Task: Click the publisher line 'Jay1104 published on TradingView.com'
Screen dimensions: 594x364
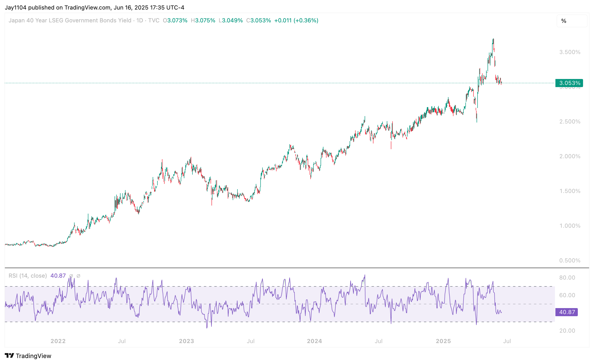Action: coord(58,7)
